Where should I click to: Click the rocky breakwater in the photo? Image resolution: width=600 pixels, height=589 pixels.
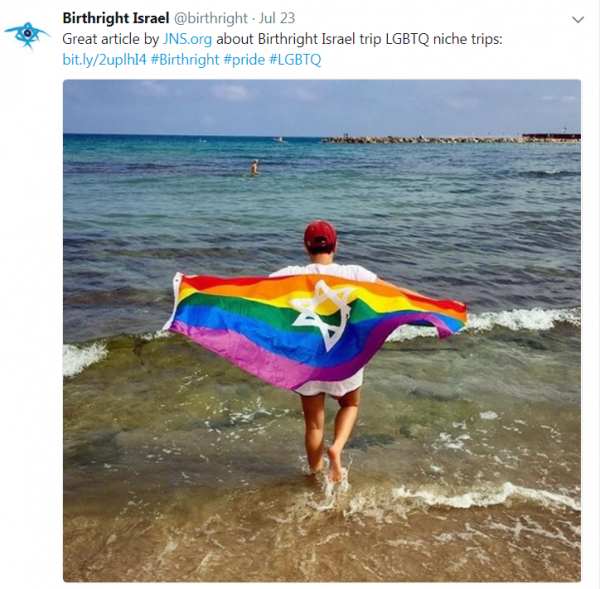pos(451,139)
